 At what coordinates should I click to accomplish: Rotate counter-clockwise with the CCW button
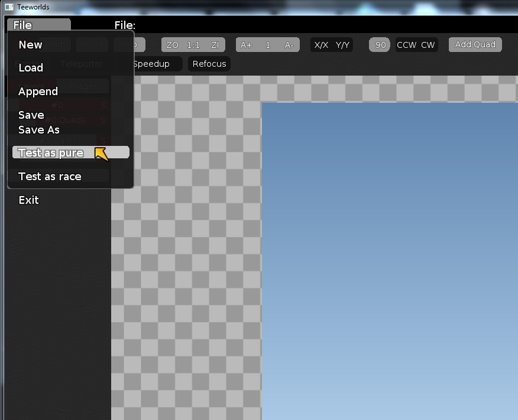(x=407, y=45)
